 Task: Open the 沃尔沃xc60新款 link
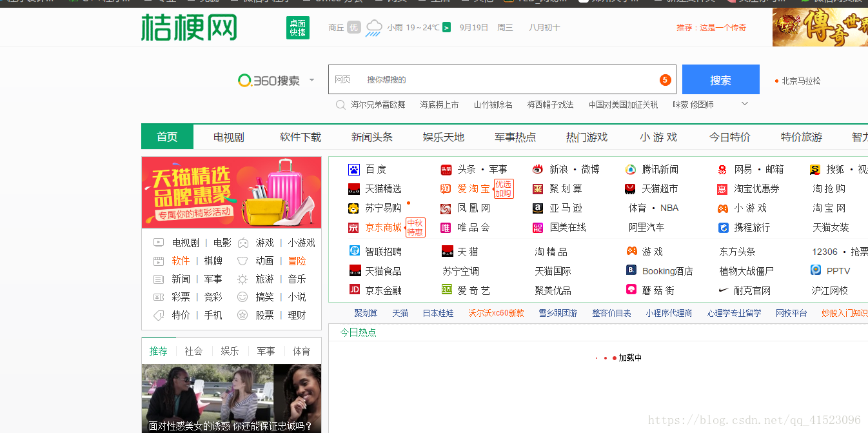coord(496,313)
